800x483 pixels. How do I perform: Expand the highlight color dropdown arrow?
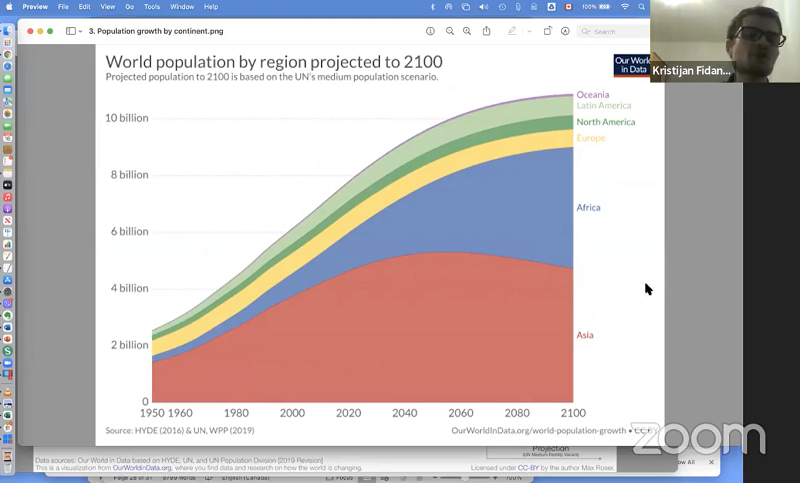pyautogui.click(x=528, y=31)
